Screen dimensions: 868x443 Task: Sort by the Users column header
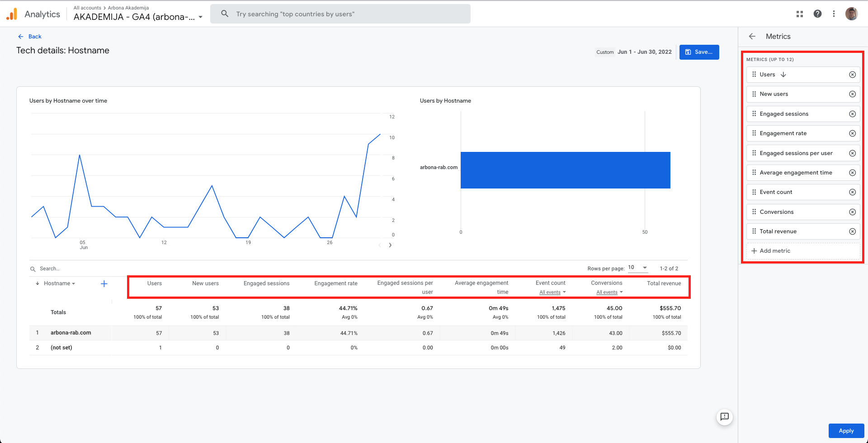coord(154,283)
